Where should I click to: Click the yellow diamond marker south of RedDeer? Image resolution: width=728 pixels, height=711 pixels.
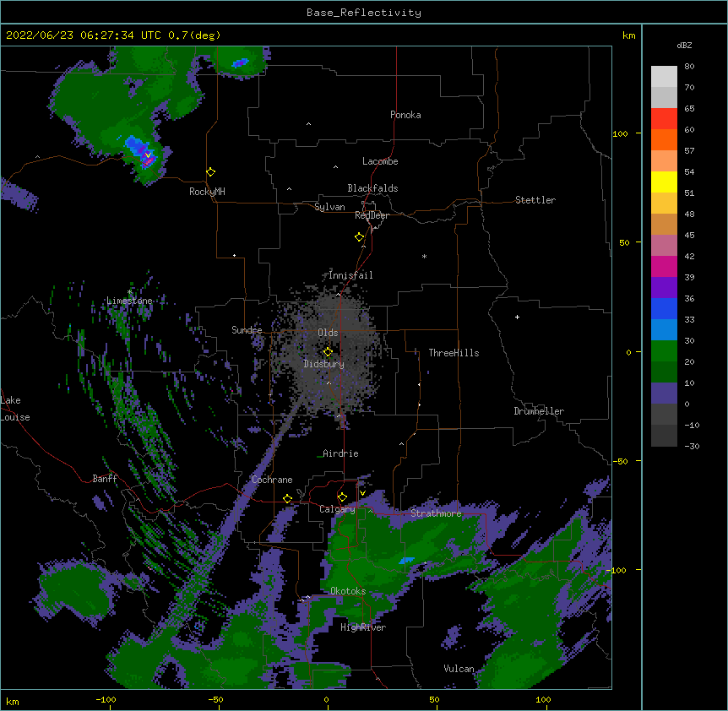(x=360, y=237)
